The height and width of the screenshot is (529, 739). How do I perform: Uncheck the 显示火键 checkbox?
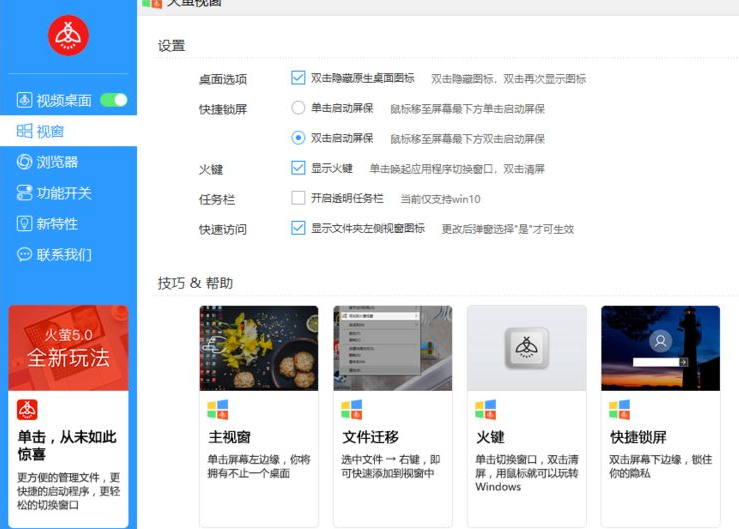(298, 168)
